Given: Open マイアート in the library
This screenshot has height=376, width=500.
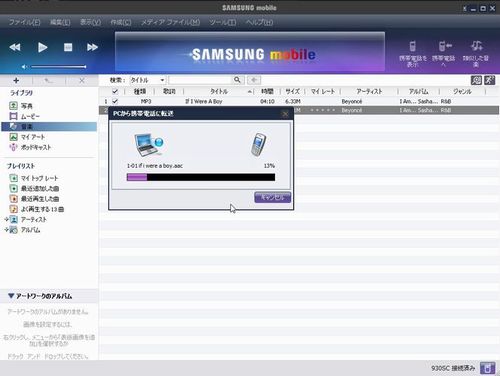Looking at the screenshot, I should [x=33, y=137].
